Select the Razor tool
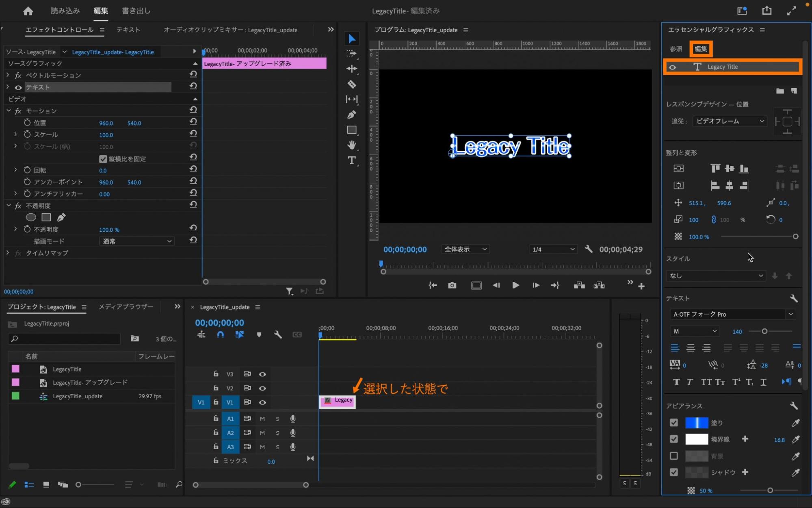812x508 pixels. 352,84
